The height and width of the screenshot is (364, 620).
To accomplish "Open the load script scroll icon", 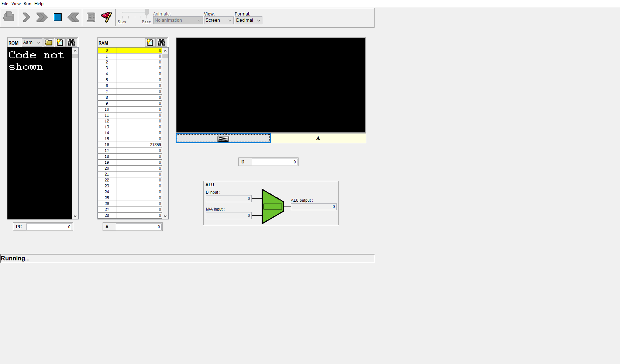I will [x=91, y=17].
